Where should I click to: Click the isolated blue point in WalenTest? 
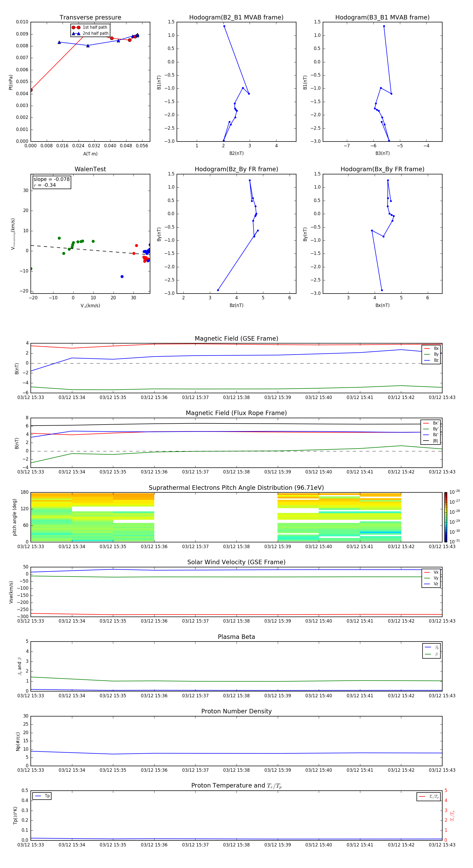(x=122, y=277)
